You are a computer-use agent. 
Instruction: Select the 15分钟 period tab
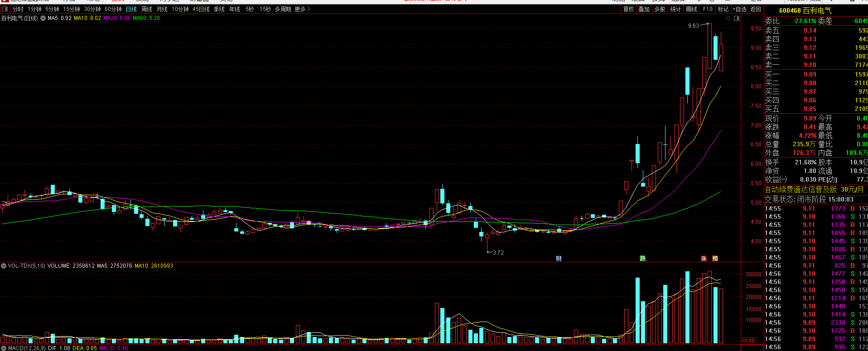pos(72,9)
